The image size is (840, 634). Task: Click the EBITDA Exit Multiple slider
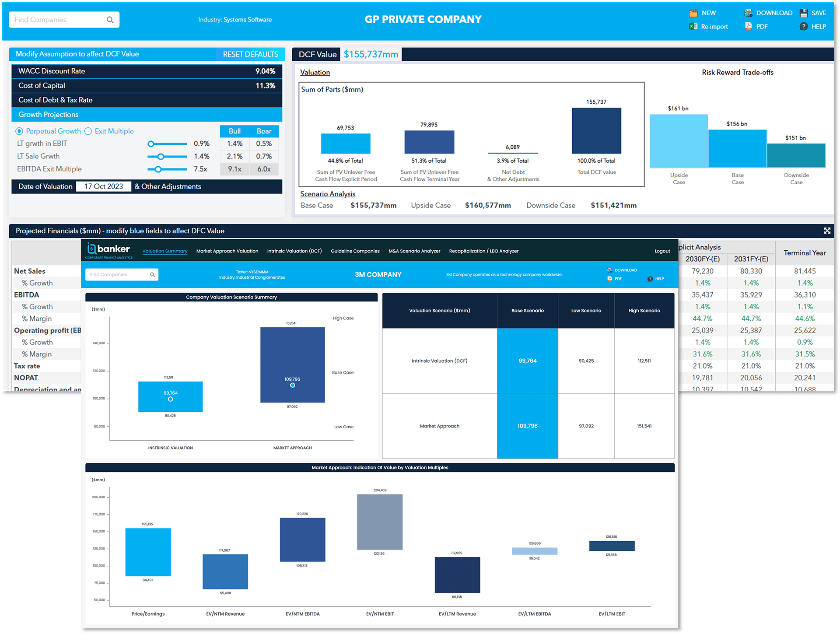(167, 169)
